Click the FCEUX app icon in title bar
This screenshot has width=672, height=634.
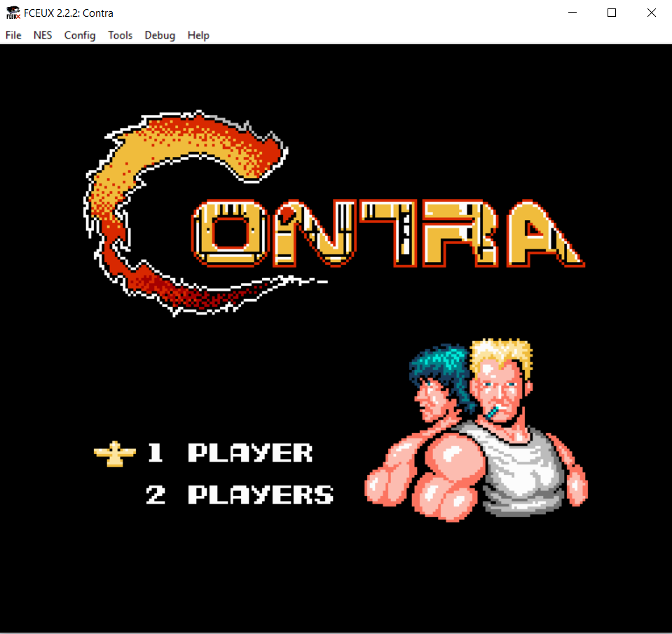[x=13, y=13]
